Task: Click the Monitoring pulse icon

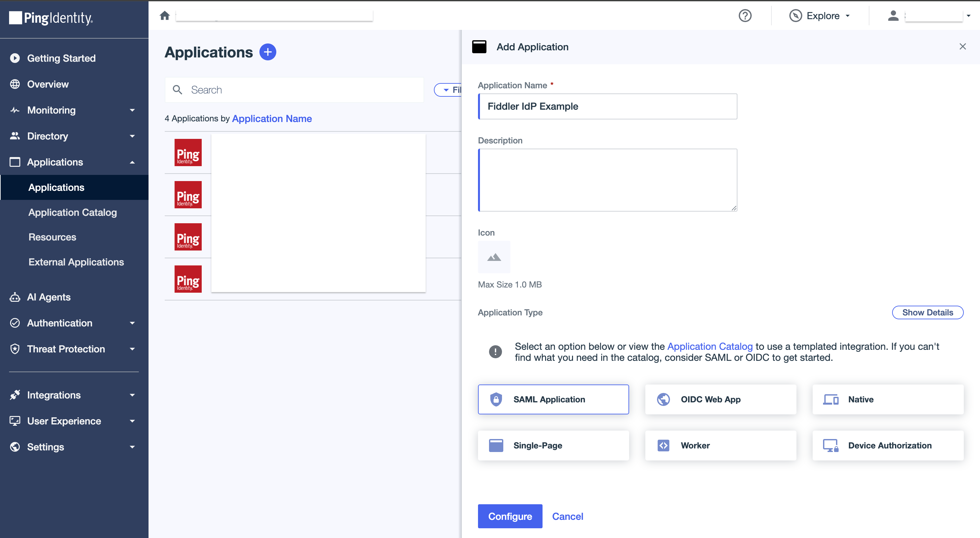Action: [15, 110]
